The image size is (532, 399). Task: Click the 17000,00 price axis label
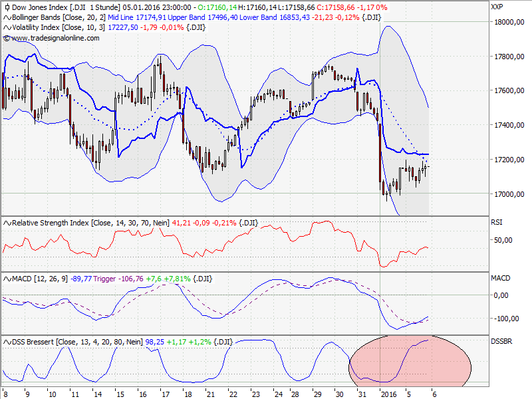[509, 194]
